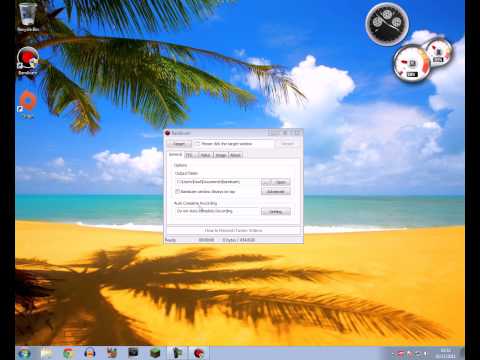
Task: Click the taskbar clock
Action: pos(446,353)
